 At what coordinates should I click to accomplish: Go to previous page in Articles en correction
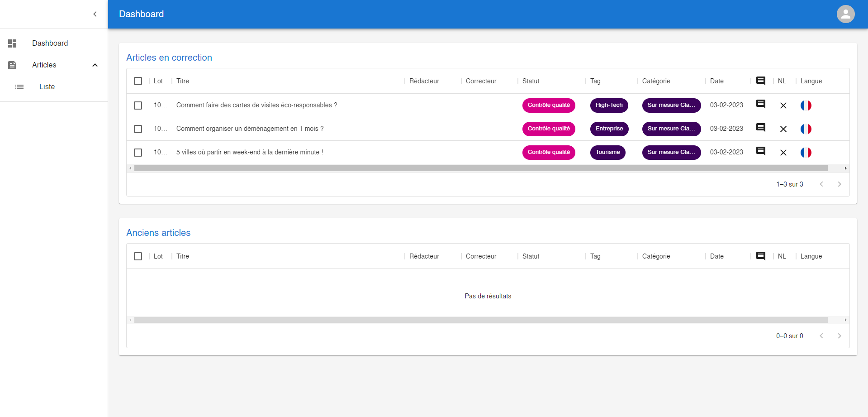(x=821, y=184)
